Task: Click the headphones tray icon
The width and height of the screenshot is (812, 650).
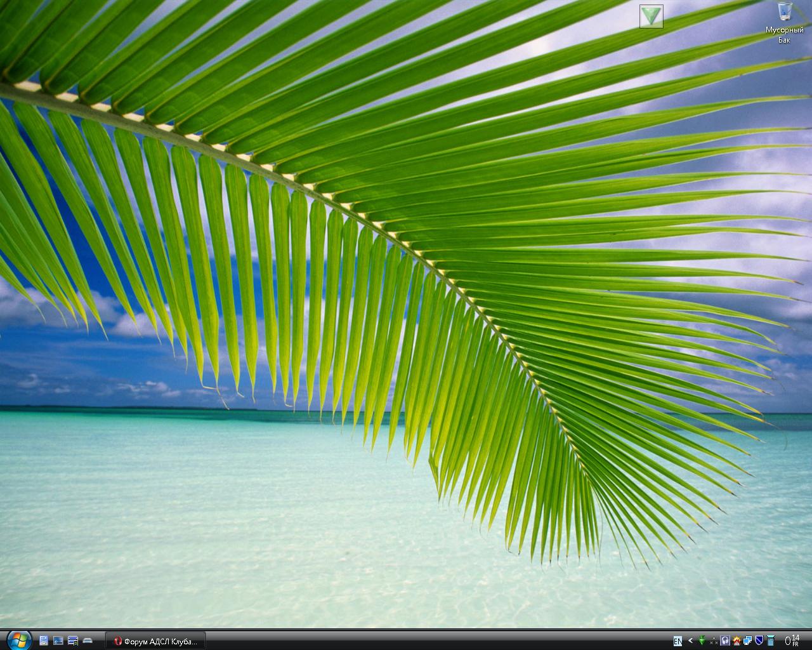Action: coord(725,641)
